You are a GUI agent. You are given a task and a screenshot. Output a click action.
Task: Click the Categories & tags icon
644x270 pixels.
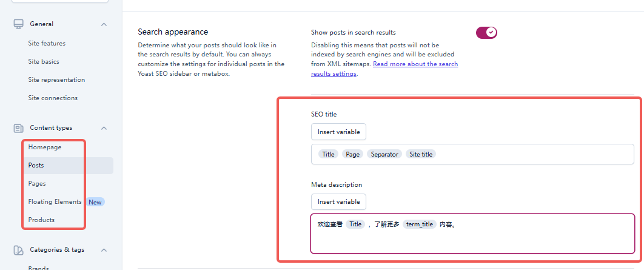point(18,250)
